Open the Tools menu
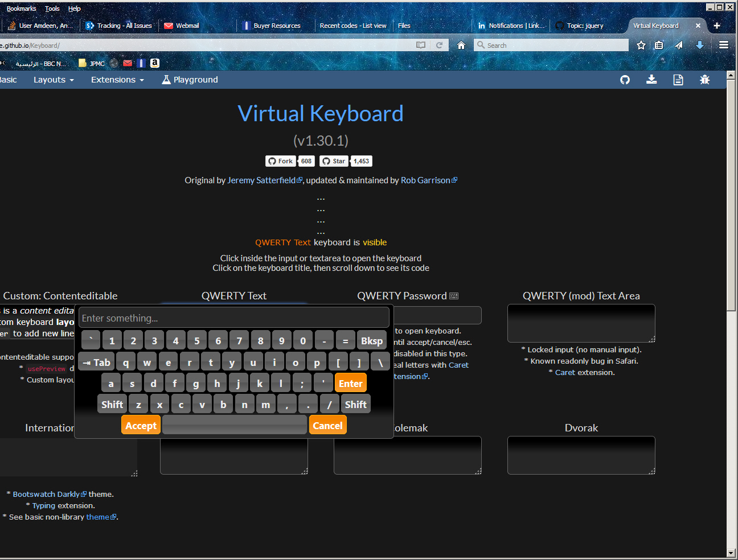738x560 pixels. [52, 9]
